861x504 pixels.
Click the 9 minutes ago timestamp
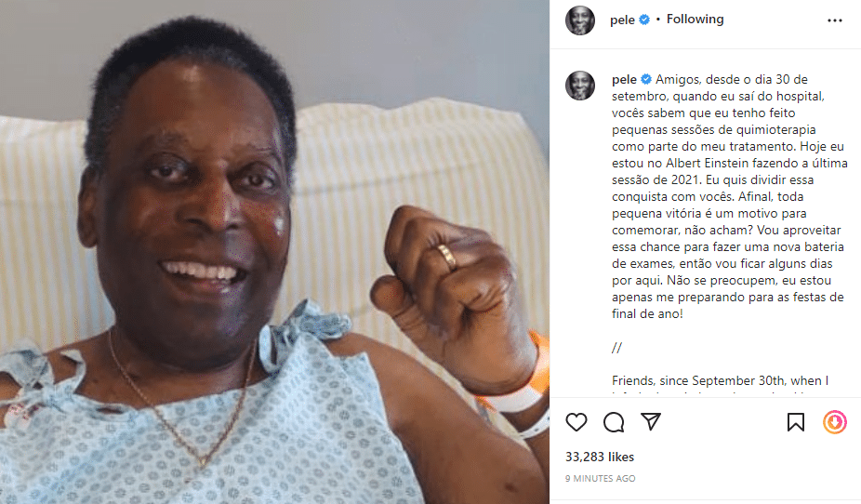coord(600,479)
